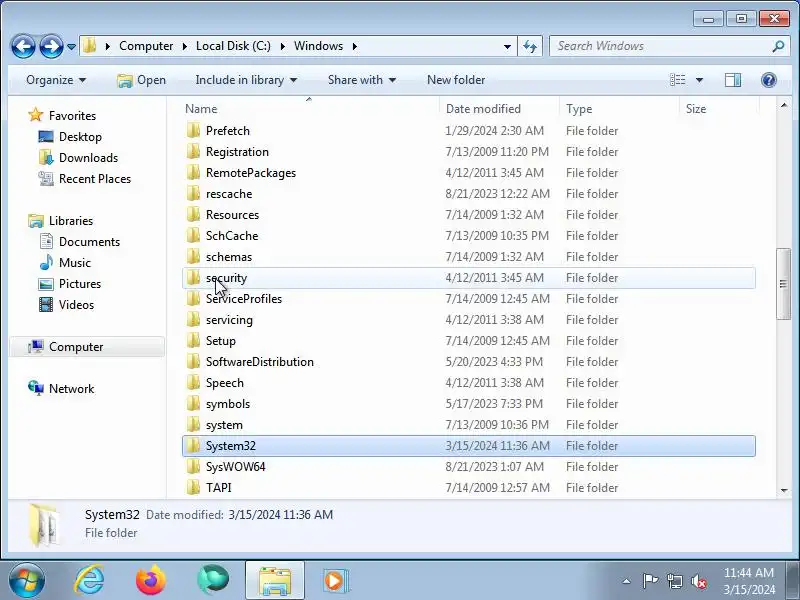Open the view options dropdown arrow

coord(699,80)
